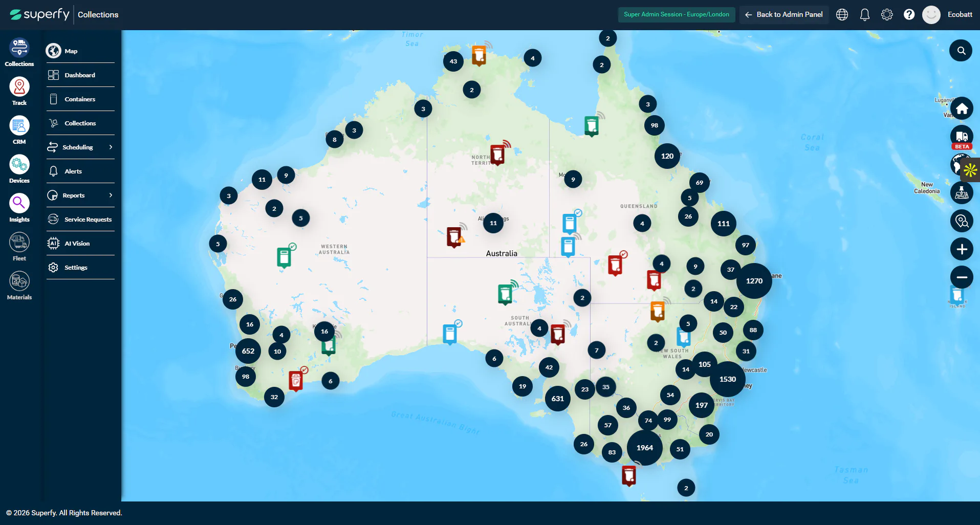The height and width of the screenshot is (525, 980).
Task: Select the orange container marker near Darwin
Action: pos(479,55)
